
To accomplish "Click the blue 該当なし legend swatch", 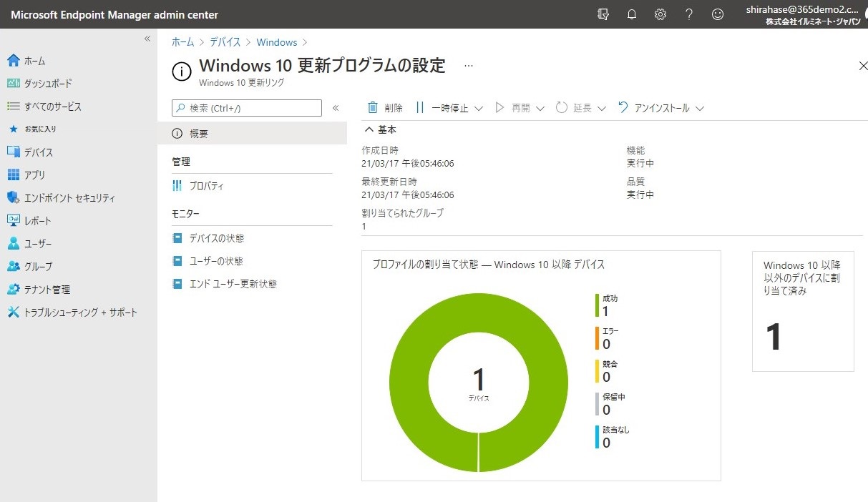I will [597, 436].
